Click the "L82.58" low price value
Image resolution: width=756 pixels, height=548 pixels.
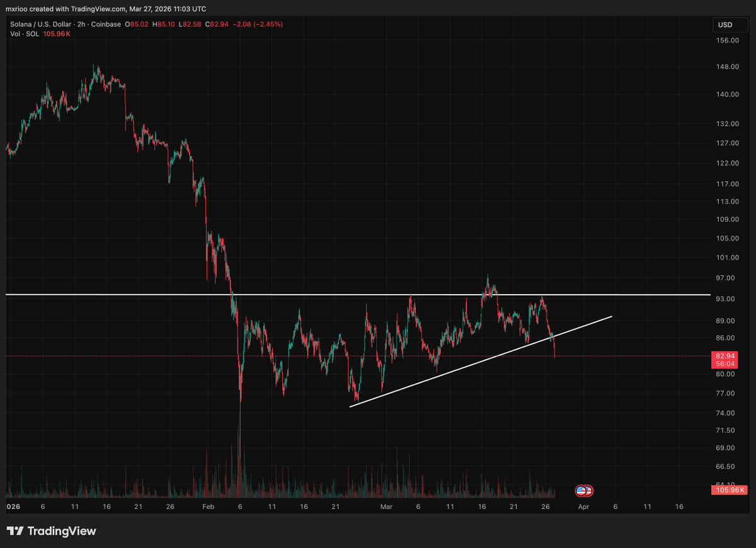pos(191,24)
